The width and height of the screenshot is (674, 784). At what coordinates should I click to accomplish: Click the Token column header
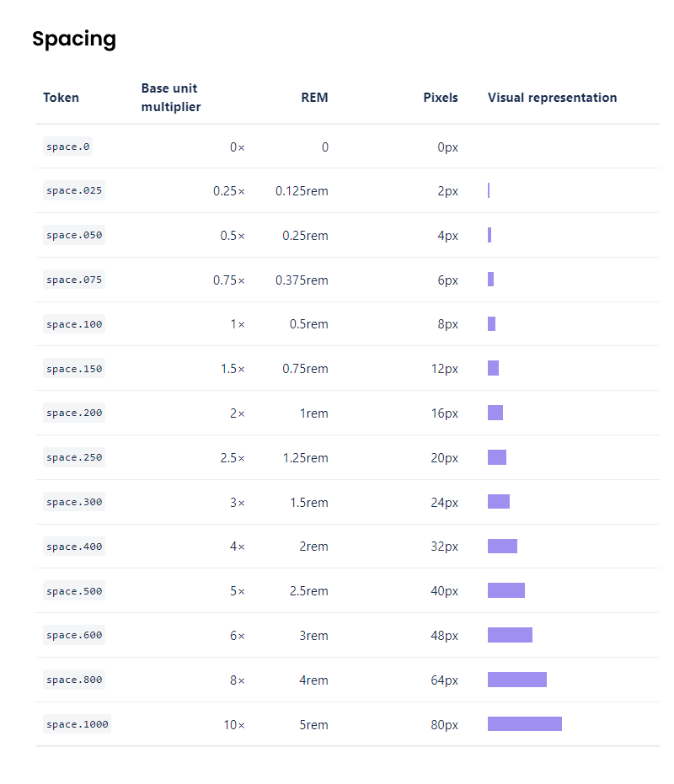61,98
